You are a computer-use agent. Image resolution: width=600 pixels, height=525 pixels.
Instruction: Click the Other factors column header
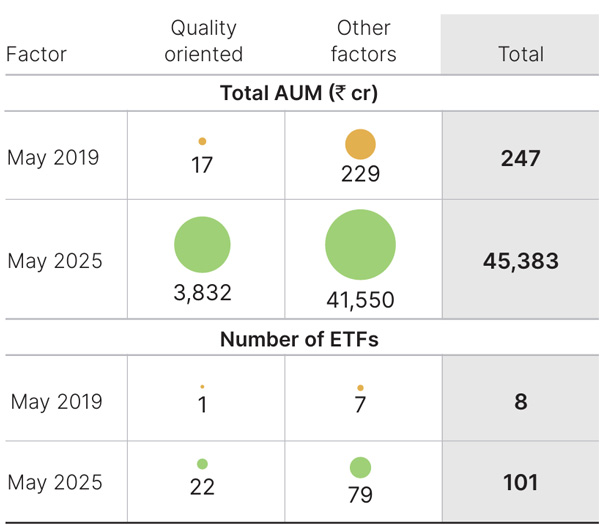(364, 41)
